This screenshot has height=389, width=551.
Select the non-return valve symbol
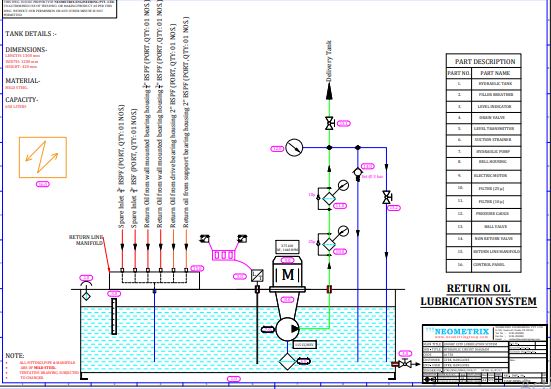357,173
